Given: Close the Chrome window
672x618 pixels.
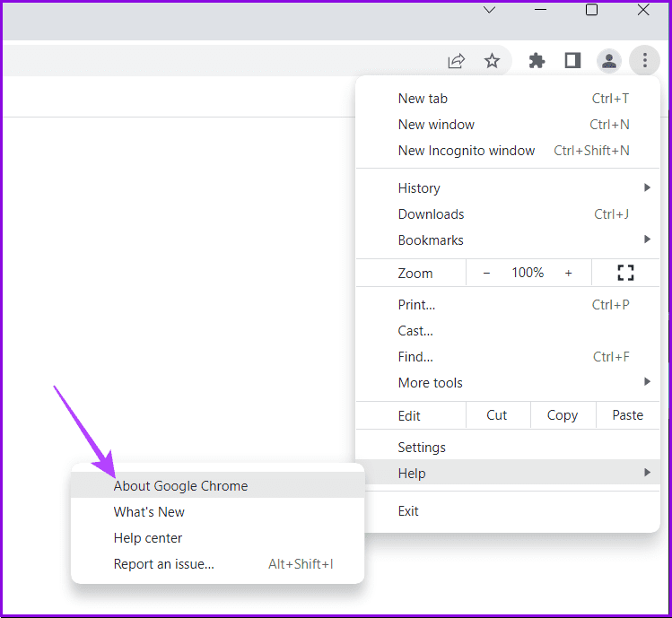Looking at the screenshot, I should coord(643,10).
